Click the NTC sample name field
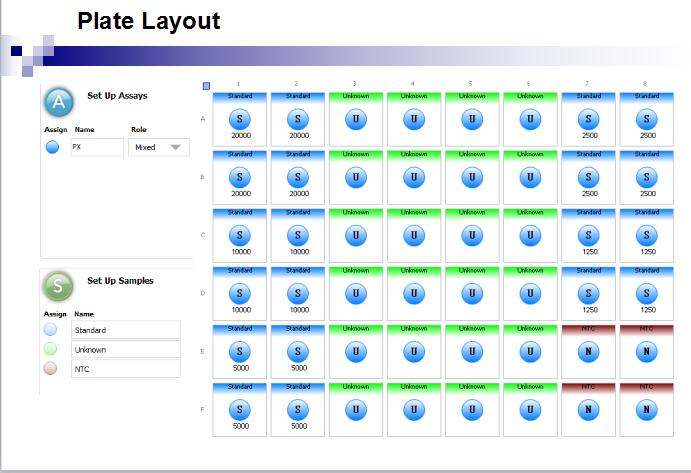 tap(125, 369)
